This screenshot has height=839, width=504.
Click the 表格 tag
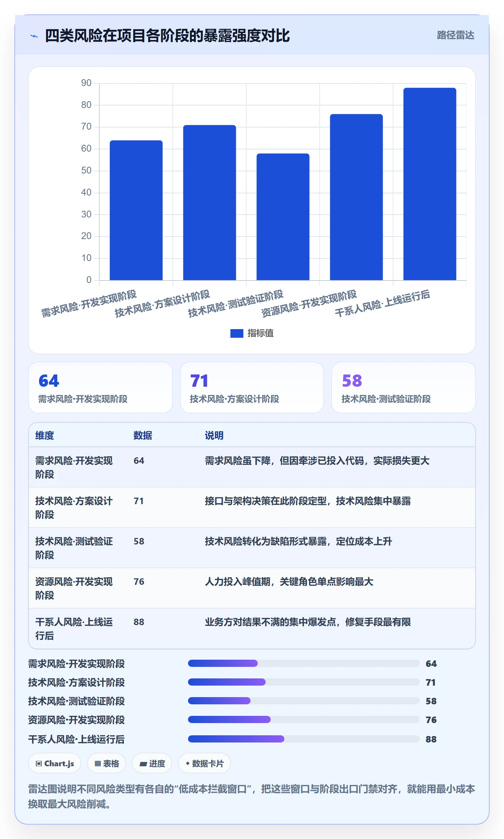click(x=107, y=763)
